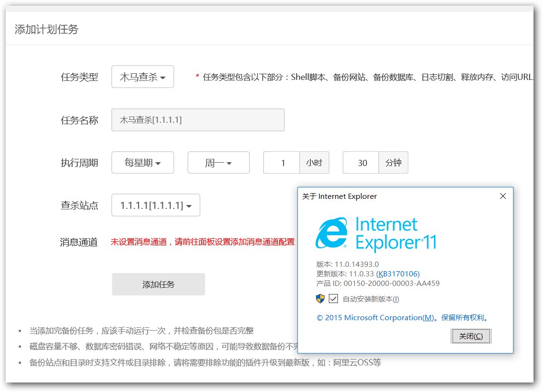Click the note mentioning 阿里云OSS
543x392 pixels.
pos(206,363)
